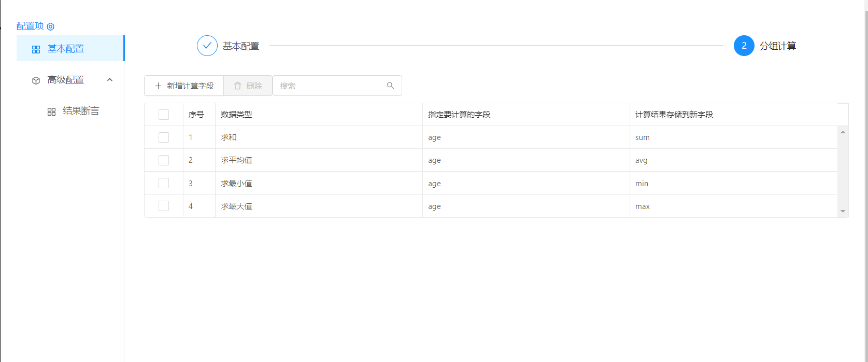Click the target icon beside 配置项
Screen dimensions: 868x362
pyautogui.click(x=51, y=26)
